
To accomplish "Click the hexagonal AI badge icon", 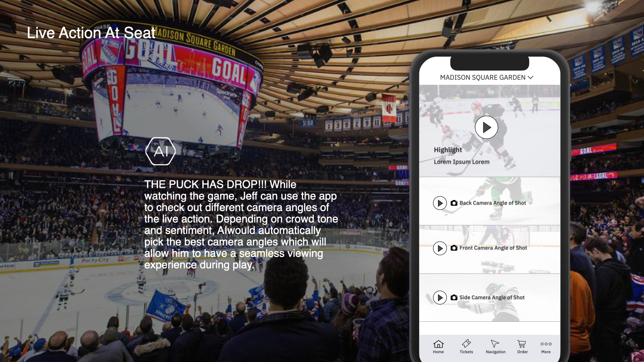I will [x=161, y=151].
